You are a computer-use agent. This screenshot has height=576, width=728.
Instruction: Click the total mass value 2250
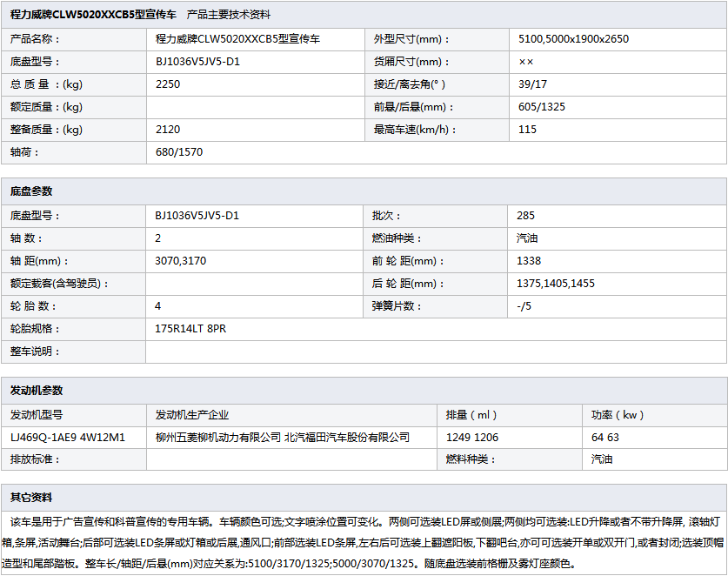168,84
